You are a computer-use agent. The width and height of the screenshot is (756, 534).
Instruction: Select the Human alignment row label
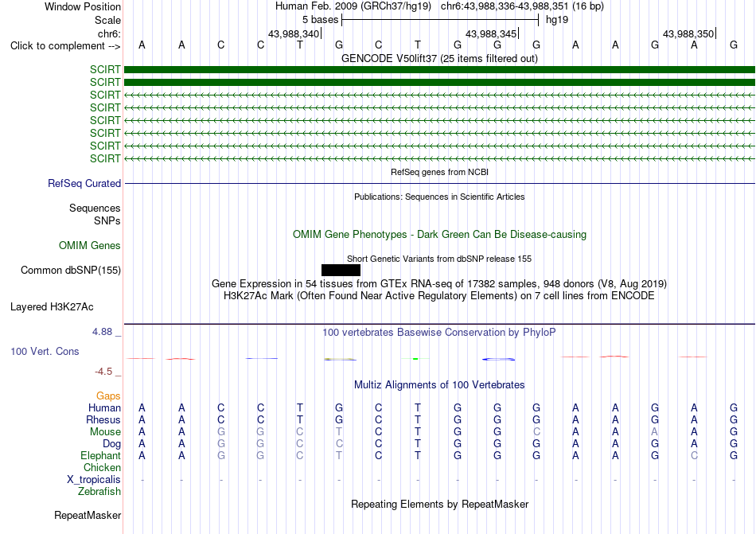click(x=104, y=407)
